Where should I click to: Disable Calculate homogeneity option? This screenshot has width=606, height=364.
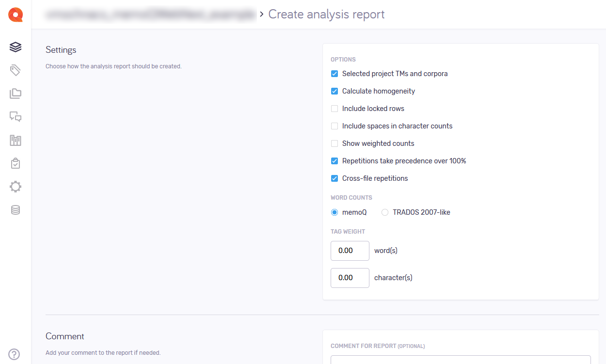(335, 91)
